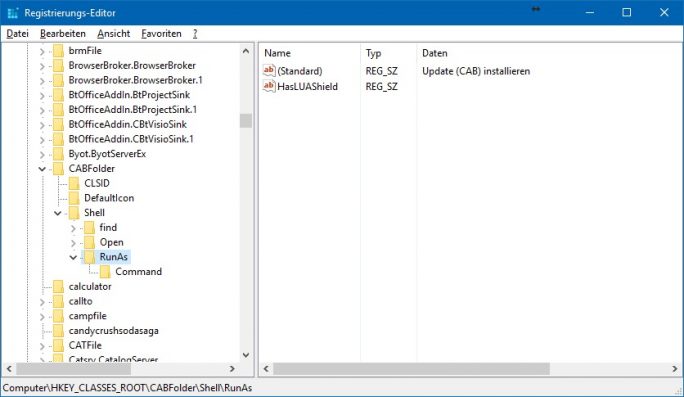Viewport: 684px width, 397px height.
Task: Select the BtOfficeAddin.CBtVisioSink.1 key label
Action: tap(131, 139)
